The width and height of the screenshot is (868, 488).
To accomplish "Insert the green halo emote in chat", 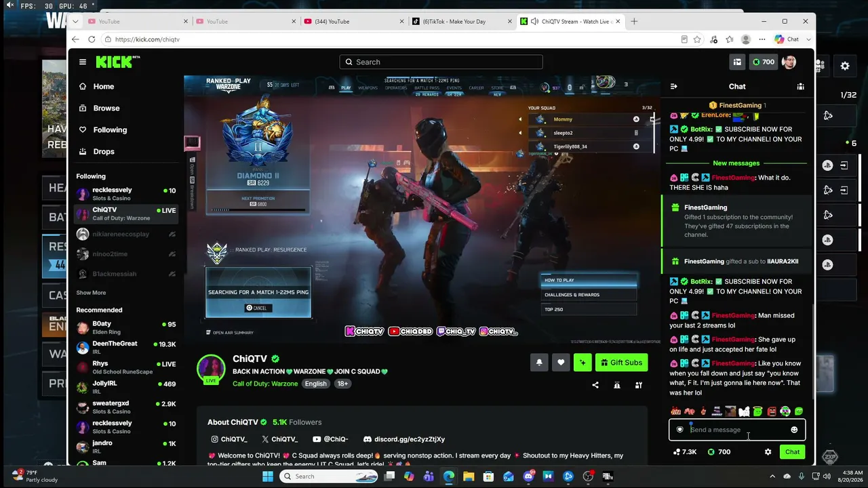I will point(757,411).
